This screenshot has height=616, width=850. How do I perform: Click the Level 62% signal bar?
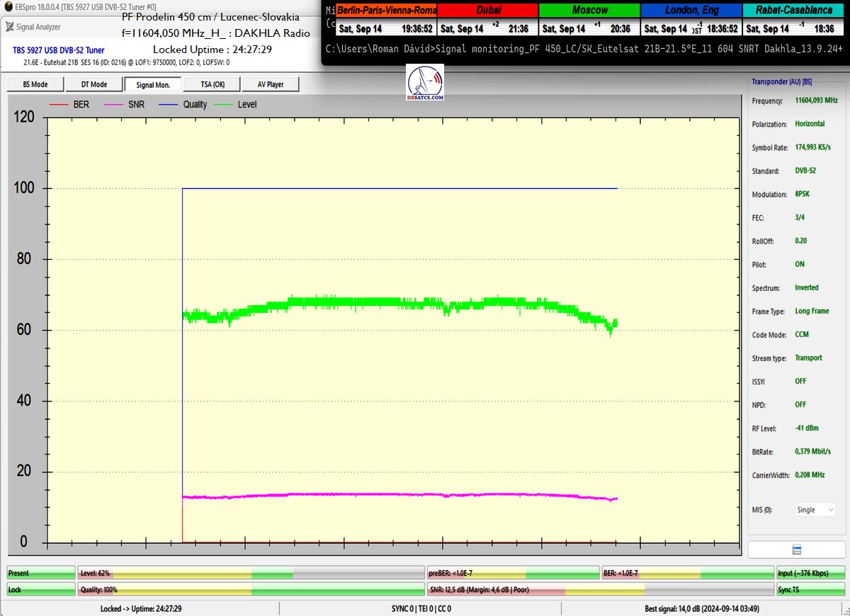(x=251, y=573)
